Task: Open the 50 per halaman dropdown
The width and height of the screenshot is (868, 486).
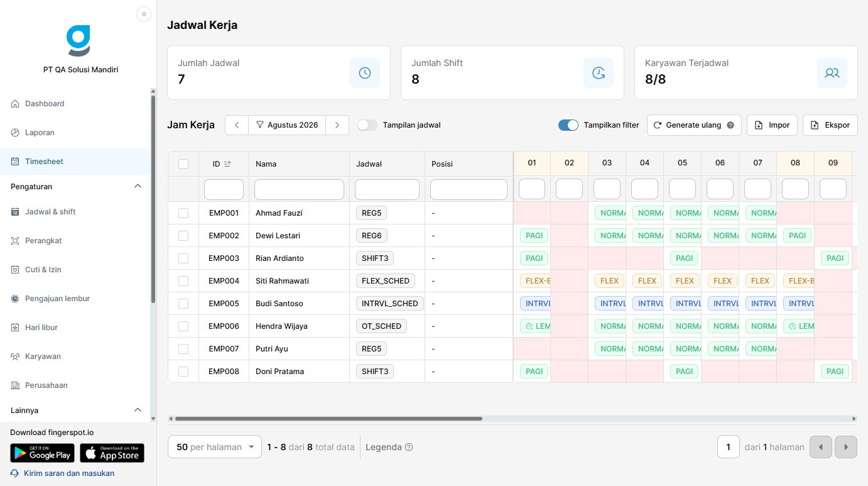Action: click(215, 447)
